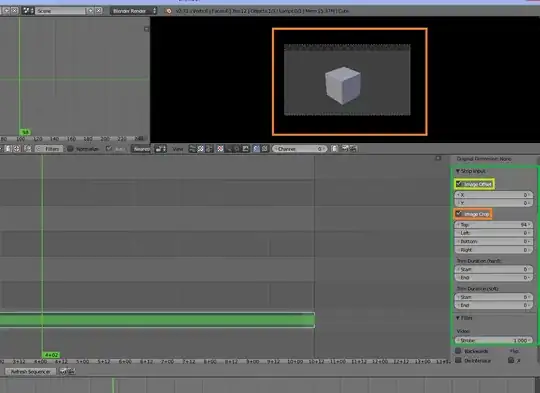Screen dimensions: 540x393
Task: Click the Channel number field
Action: tap(299, 149)
